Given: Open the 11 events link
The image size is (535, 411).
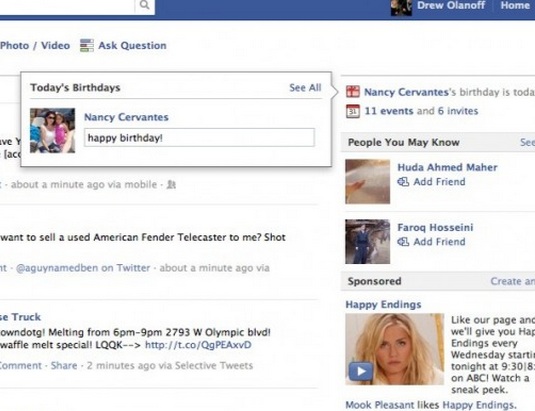Looking at the screenshot, I should click(x=389, y=111).
